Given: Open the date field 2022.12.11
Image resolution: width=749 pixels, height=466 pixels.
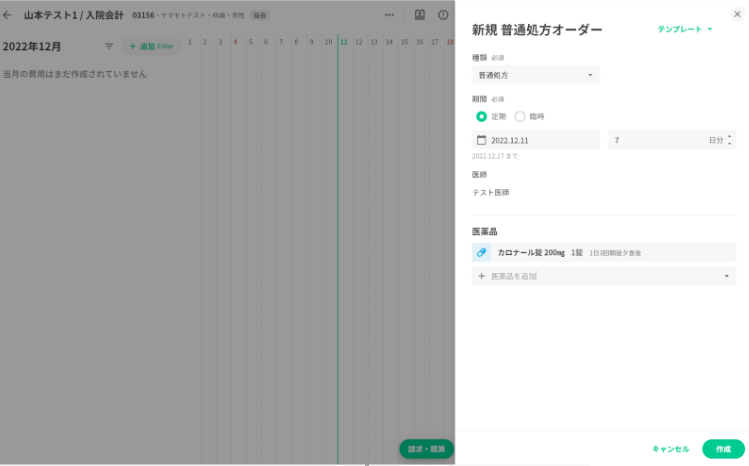Looking at the screenshot, I should (535, 140).
